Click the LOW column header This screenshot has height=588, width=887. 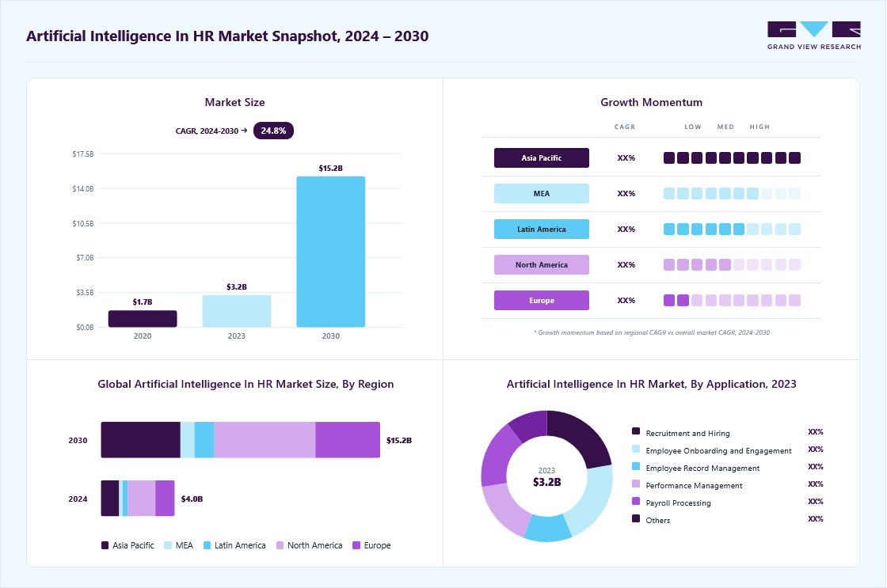pyautogui.click(x=693, y=127)
